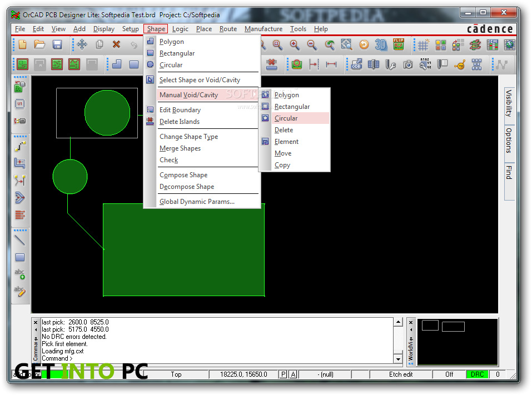The image size is (532, 395).
Task: Close the Command window pane
Action: [x=36, y=322]
